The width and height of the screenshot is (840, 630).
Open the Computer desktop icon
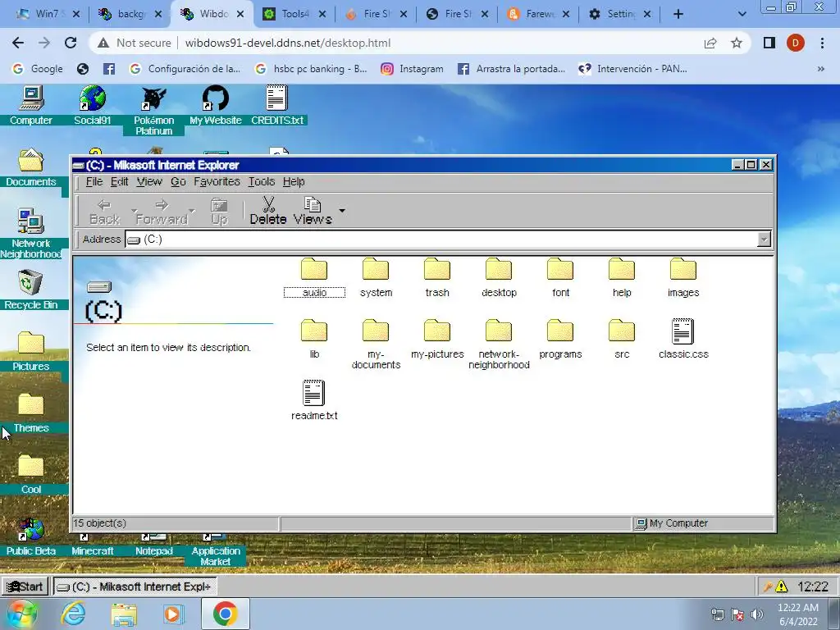tap(31, 106)
